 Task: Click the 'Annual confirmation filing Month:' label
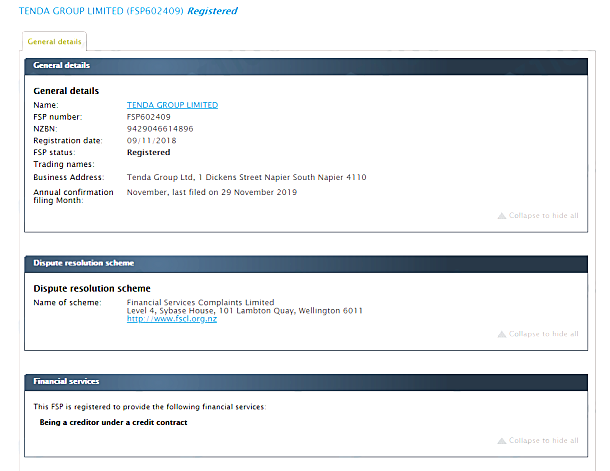[74, 196]
